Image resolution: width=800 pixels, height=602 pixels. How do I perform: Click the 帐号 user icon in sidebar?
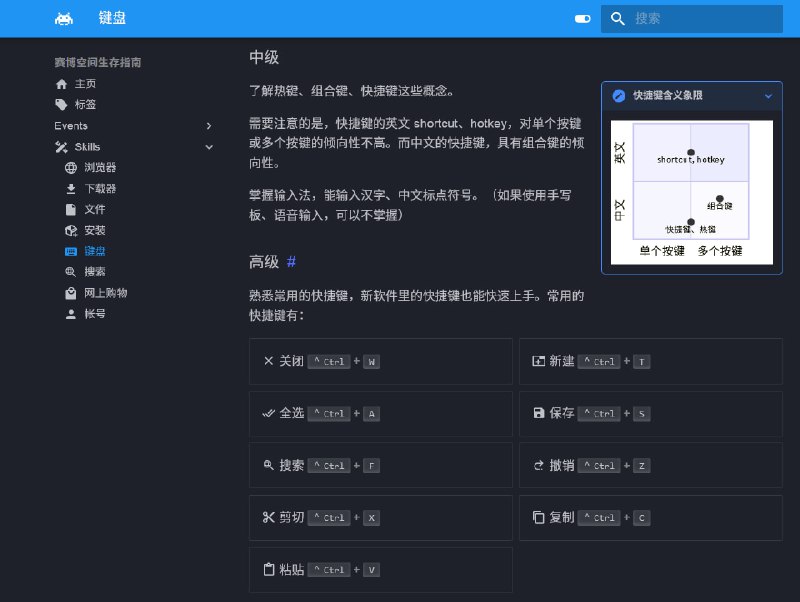point(70,313)
